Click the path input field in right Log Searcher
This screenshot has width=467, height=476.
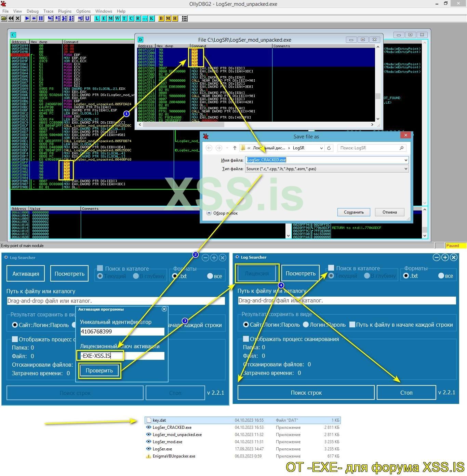(347, 300)
